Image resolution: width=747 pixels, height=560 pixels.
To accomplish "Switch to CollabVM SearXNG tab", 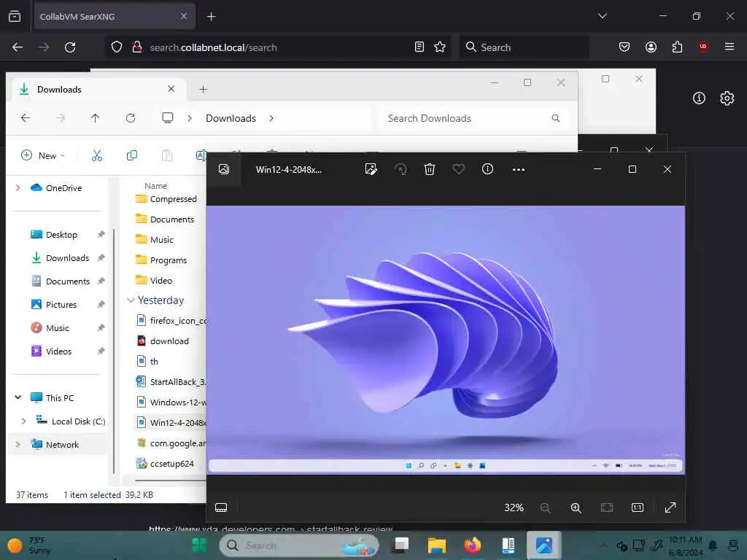I will click(113, 17).
